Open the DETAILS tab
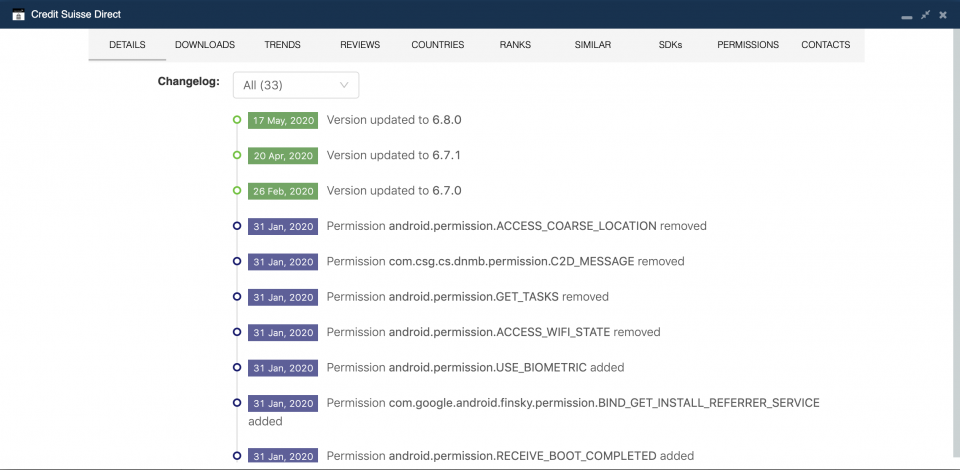 click(127, 45)
